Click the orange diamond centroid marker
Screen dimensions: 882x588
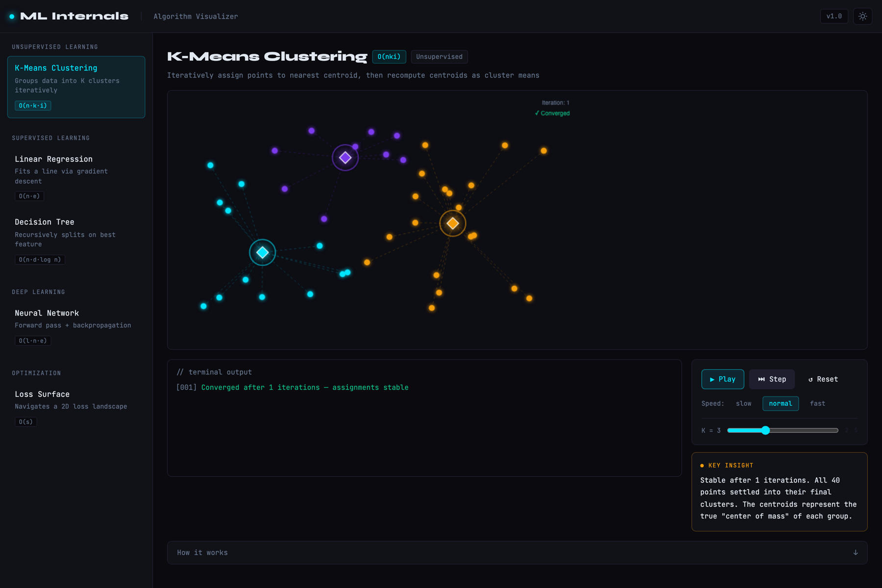point(453,223)
